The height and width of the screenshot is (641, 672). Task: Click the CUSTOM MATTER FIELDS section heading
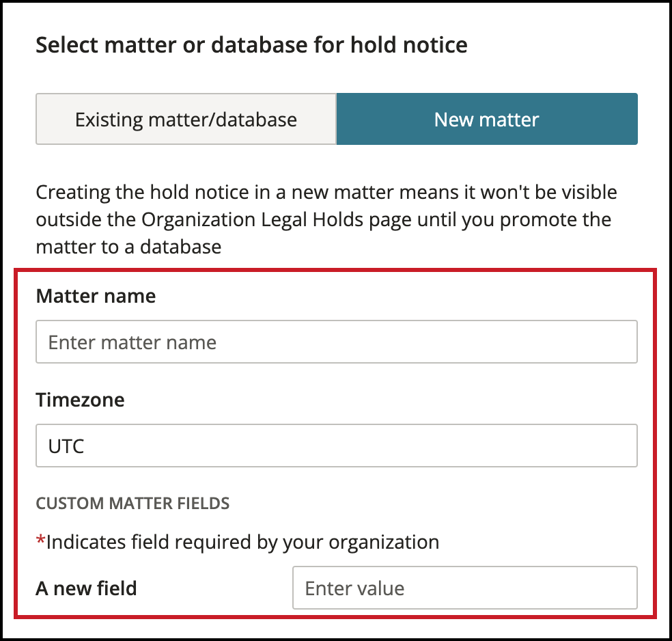point(132,503)
